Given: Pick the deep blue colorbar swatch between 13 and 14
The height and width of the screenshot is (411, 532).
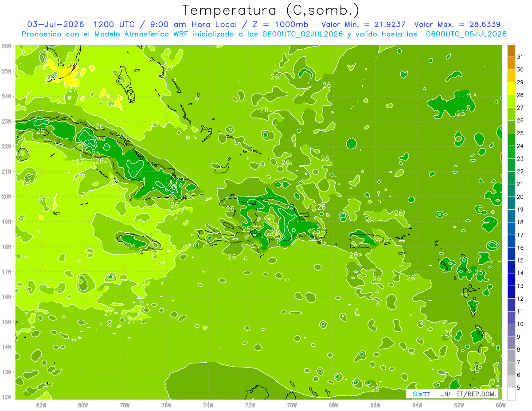Looking at the screenshot, I should pos(511,279).
